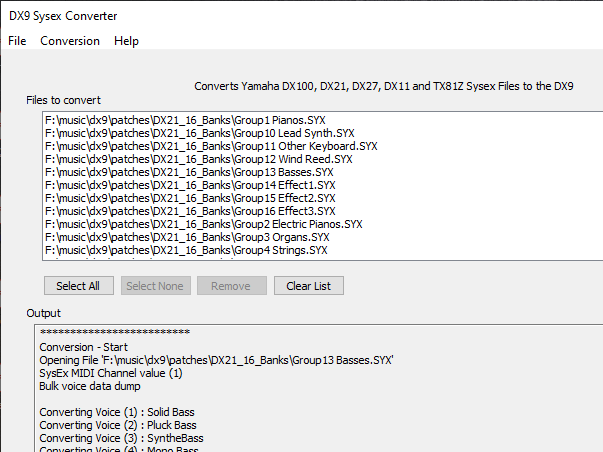Select Group13 Basses.SYX in Files to convert
This screenshot has width=603, height=452.
point(191,172)
